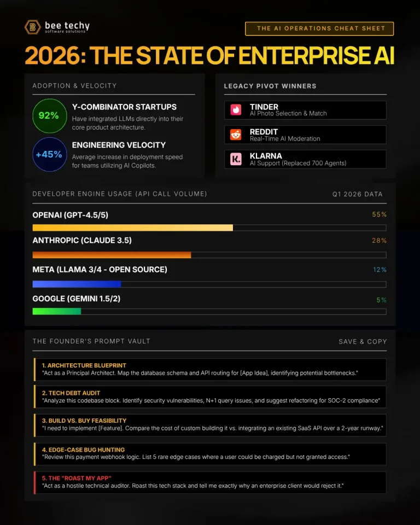This screenshot has width=420, height=525.
Task: Click the Google Gemini green usage bar
Action: pyautogui.click(x=56, y=311)
